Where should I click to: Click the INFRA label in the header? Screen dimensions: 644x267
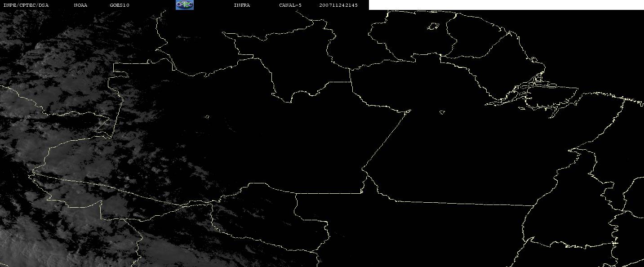tap(242, 5)
